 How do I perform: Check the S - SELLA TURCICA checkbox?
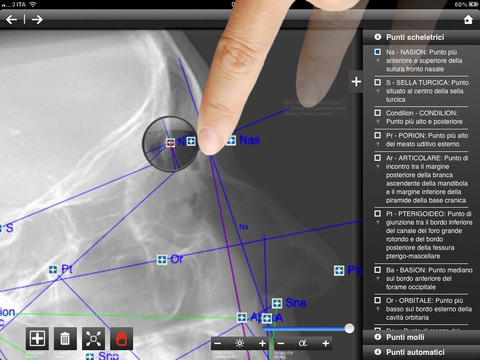tap(377, 82)
